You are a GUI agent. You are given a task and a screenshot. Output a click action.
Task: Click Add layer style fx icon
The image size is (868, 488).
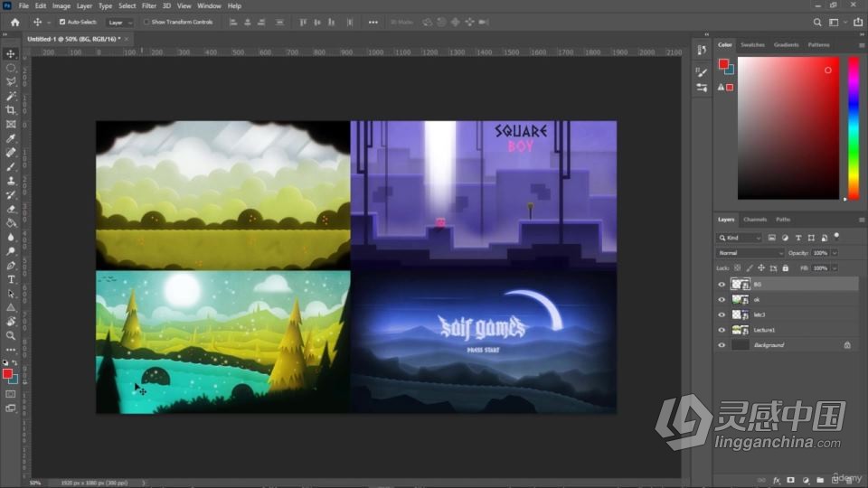click(x=776, y=480)
